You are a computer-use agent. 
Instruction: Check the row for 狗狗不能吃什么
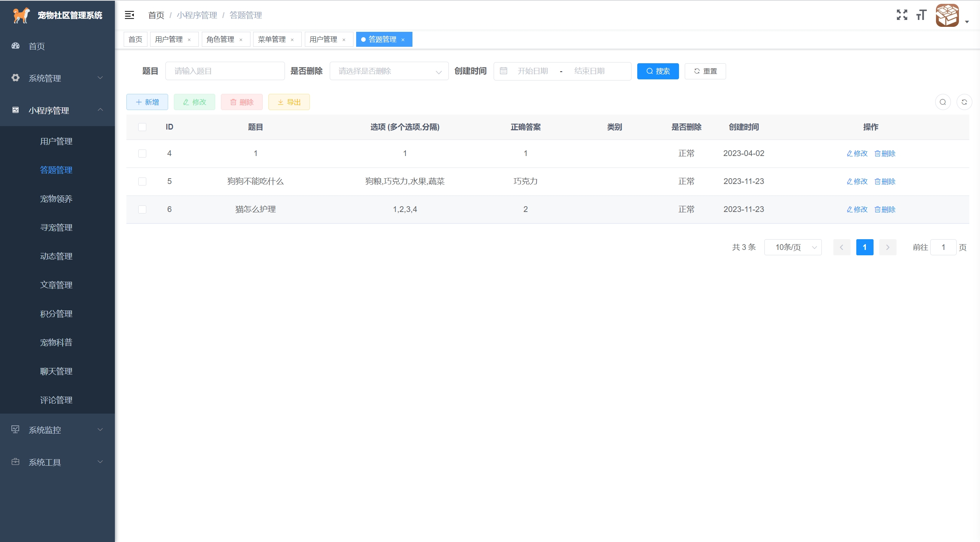pyautogui.click(x=142, y=181)
